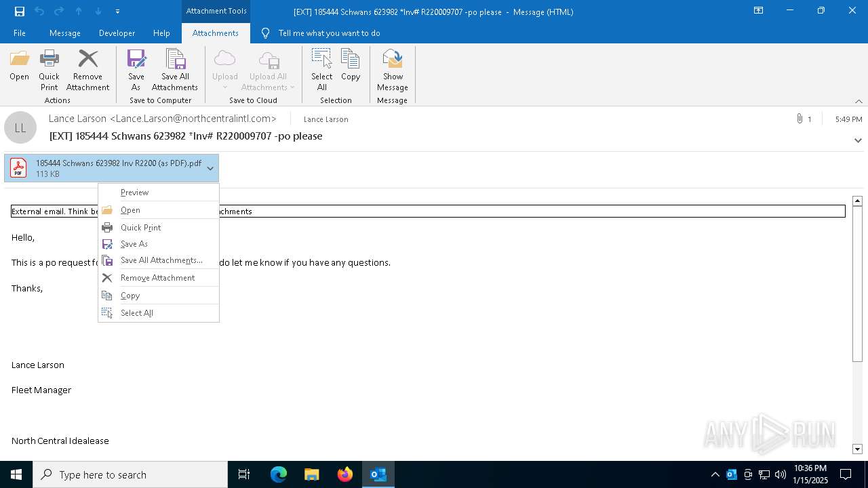Show hidden system tray icons

[x=715, y=474]
